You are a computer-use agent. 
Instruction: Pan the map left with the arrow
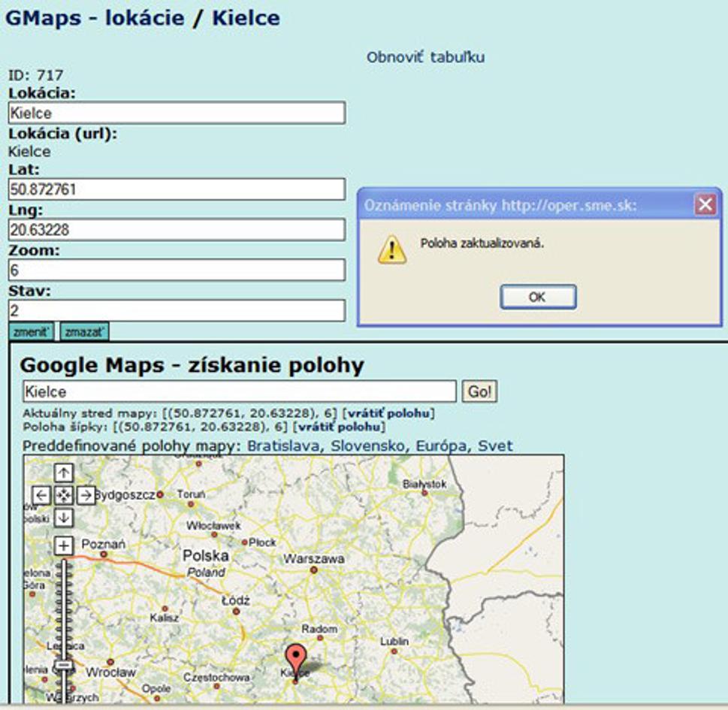click(x=41, y=495)
